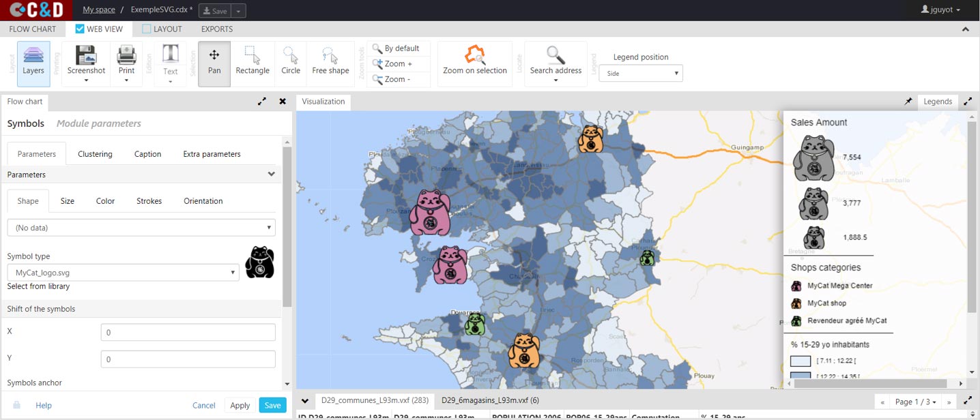The width and height of the screenshot is (980, 420).
Task: Collapse the ribbon with the chevron
Action: coord(966,29)
